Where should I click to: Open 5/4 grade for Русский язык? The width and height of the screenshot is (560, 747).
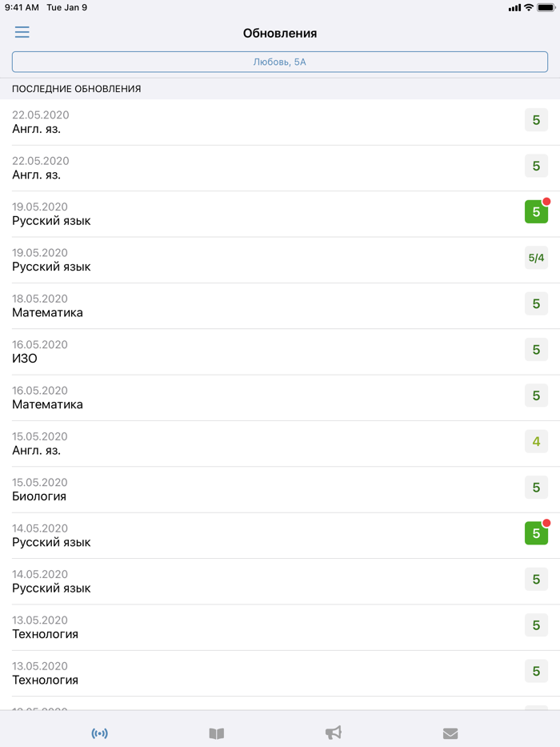(x=536, y=258)
